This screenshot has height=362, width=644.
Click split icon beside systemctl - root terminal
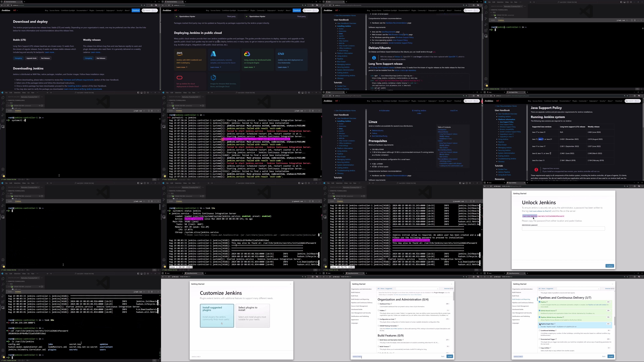310,201
